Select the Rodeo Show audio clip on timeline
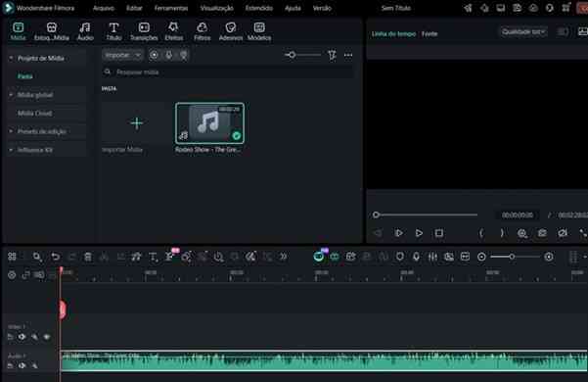Viewport: 588px width, 382px height. [324, 361]
